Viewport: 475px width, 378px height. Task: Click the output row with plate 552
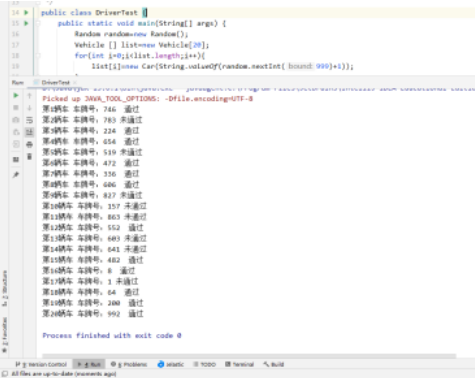click(93, 228)
